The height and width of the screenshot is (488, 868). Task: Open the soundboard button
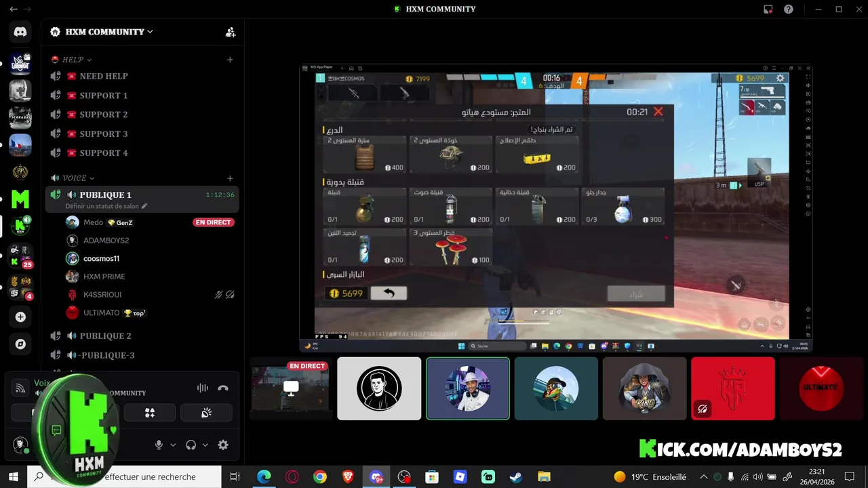click(206, 413)
